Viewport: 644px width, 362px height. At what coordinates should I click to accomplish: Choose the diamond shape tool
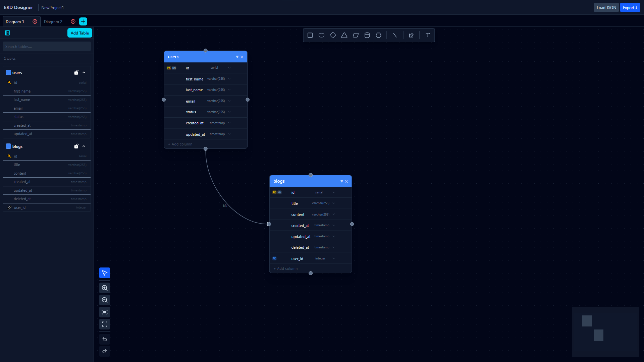click(333, 35)
